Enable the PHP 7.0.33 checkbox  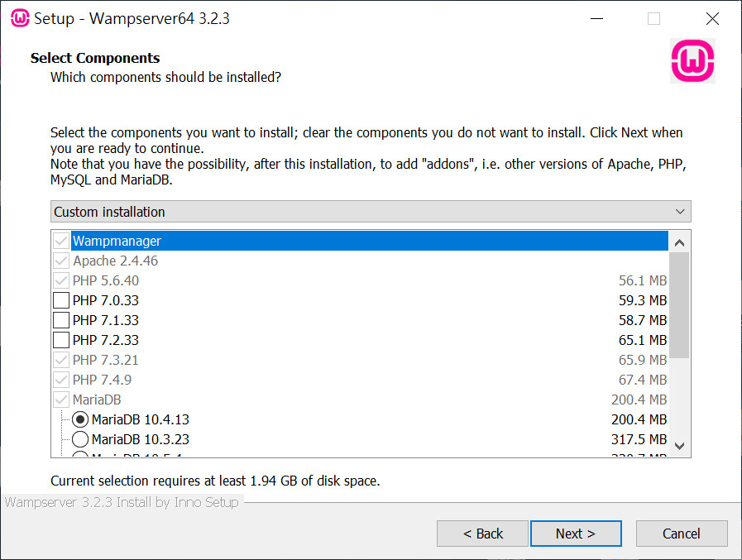[61, 300]
